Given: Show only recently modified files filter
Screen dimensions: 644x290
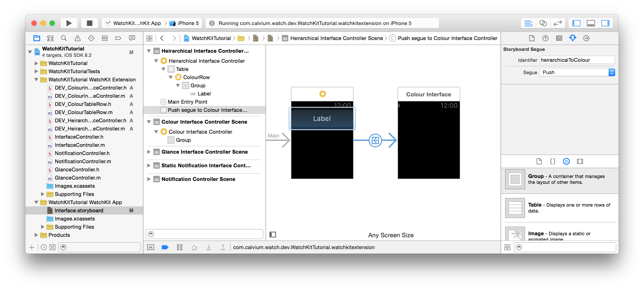Looking at the screenshot, I should coord(44,247).
